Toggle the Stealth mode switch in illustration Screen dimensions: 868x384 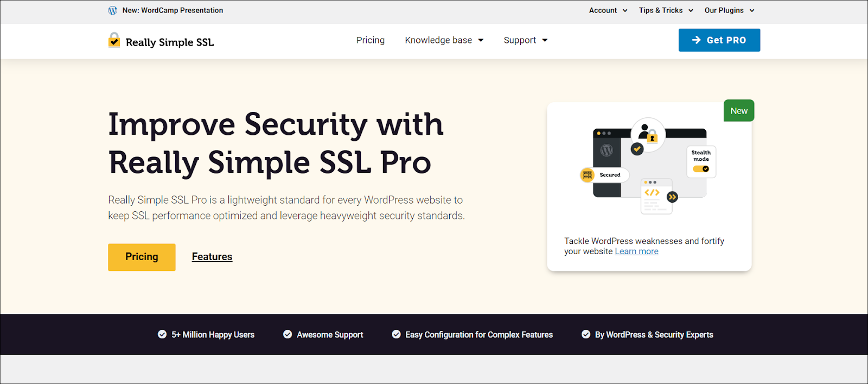(x=701, y=169)
